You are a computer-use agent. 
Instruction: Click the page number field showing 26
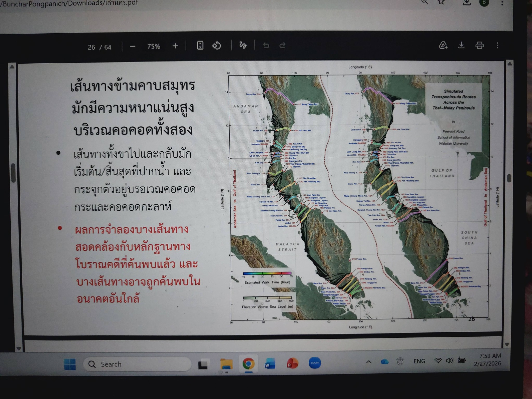click(91, 47)
